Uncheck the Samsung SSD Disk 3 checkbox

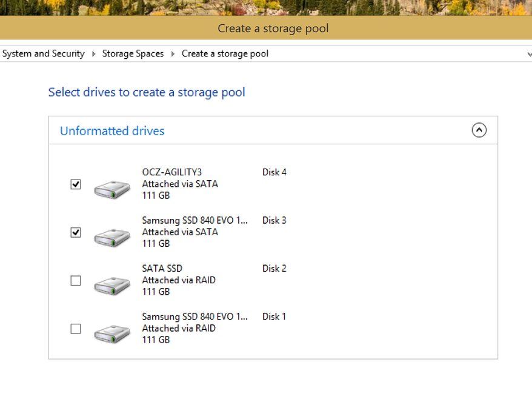pyautogui.click(x=76, y=232)
